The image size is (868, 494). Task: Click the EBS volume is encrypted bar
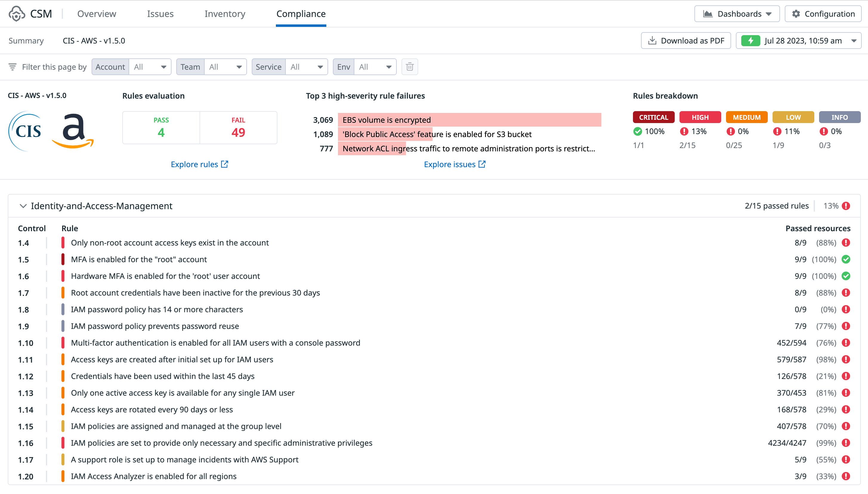469,120
